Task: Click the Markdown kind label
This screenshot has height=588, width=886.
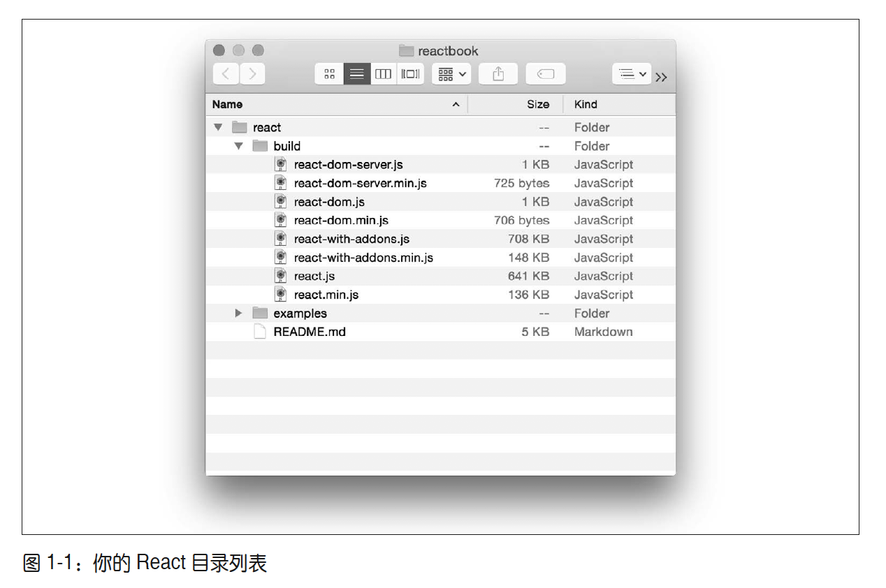Action: [x=604, y=332]
